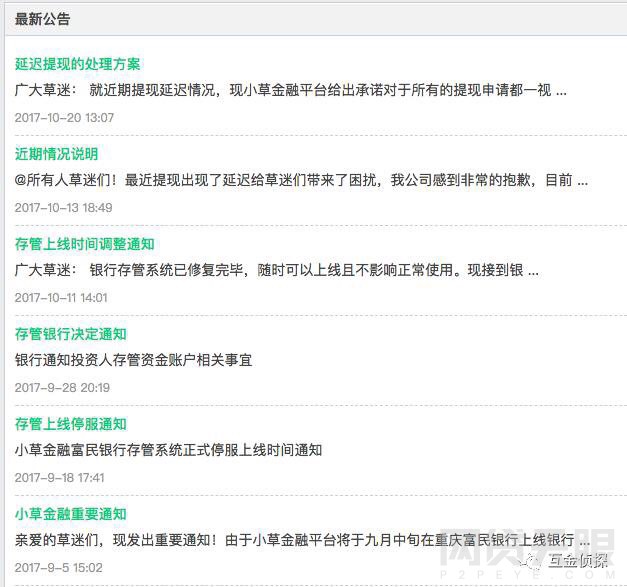Click the timestamp 2017-9-18 17:41
627x587 pixels.
click(x=59, y=477)
